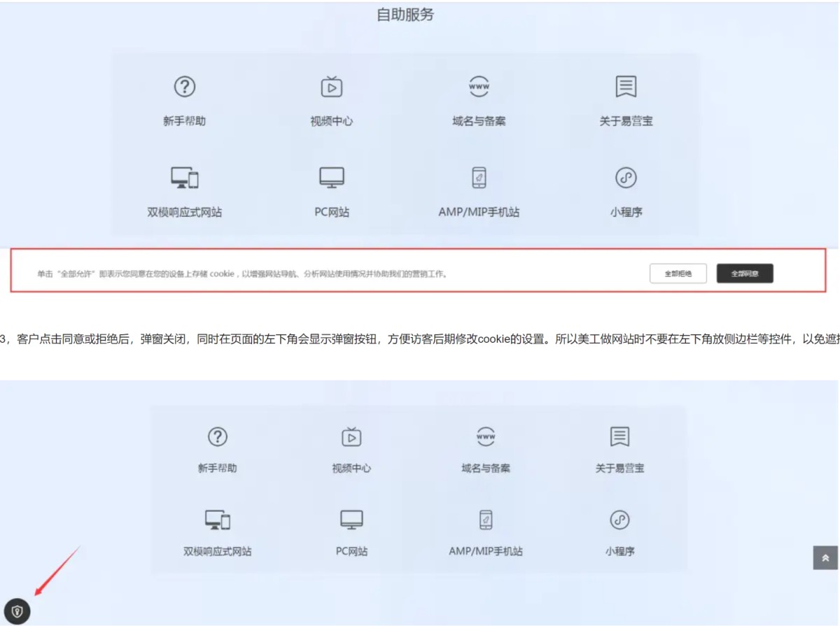
Task: Click the 新手帮助 question mark icon in upper panel
Action: 184,87
